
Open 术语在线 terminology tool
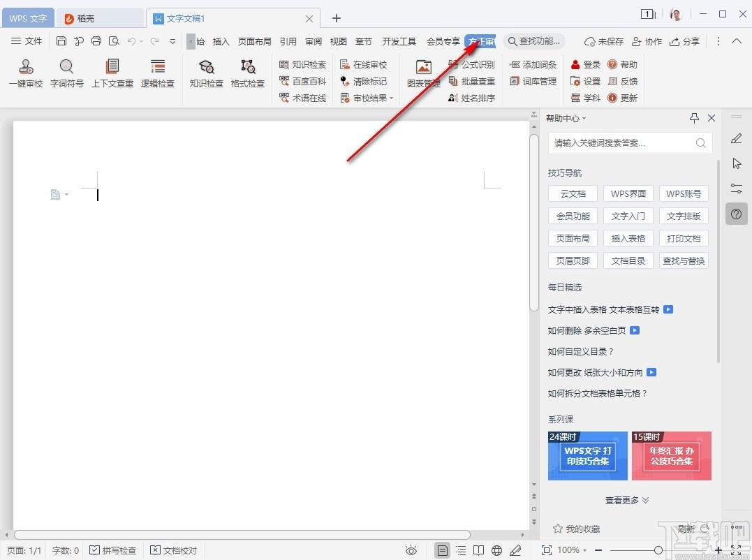tap(302, 98)
